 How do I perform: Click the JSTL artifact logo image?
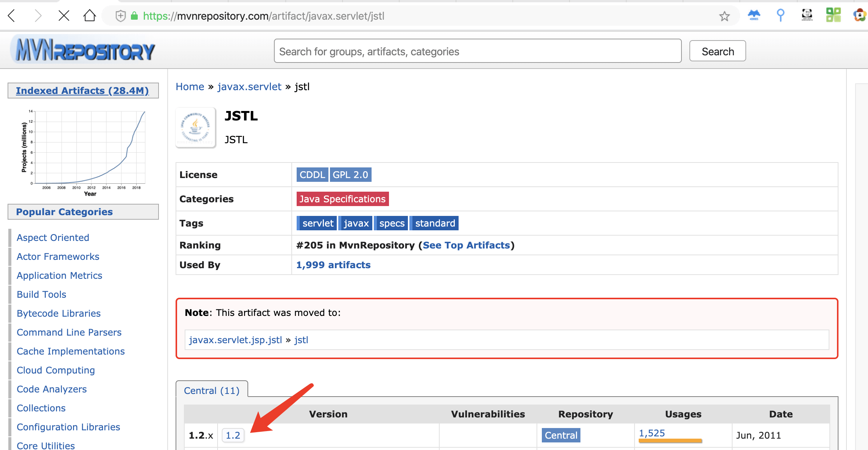point(196,127)
